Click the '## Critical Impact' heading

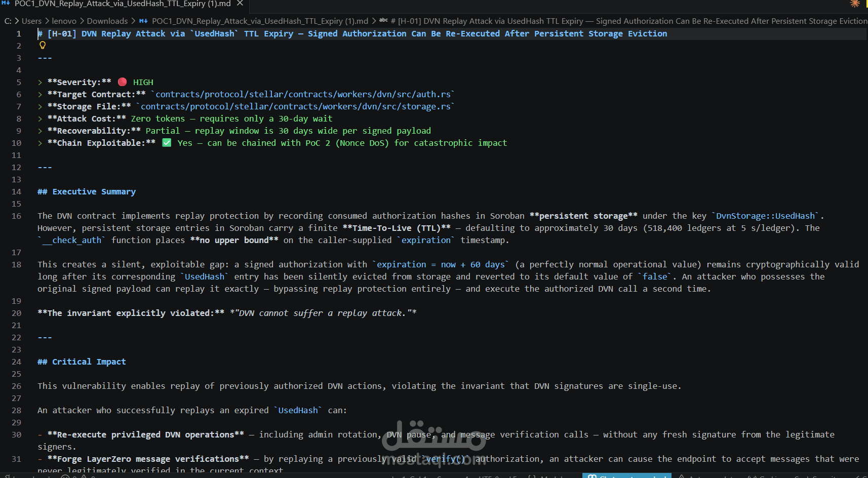[82, 362]
